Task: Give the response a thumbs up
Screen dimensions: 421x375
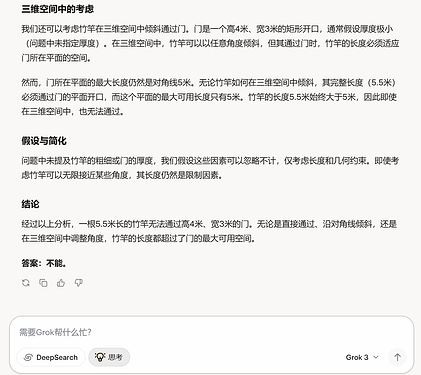Action: (61, 283)
